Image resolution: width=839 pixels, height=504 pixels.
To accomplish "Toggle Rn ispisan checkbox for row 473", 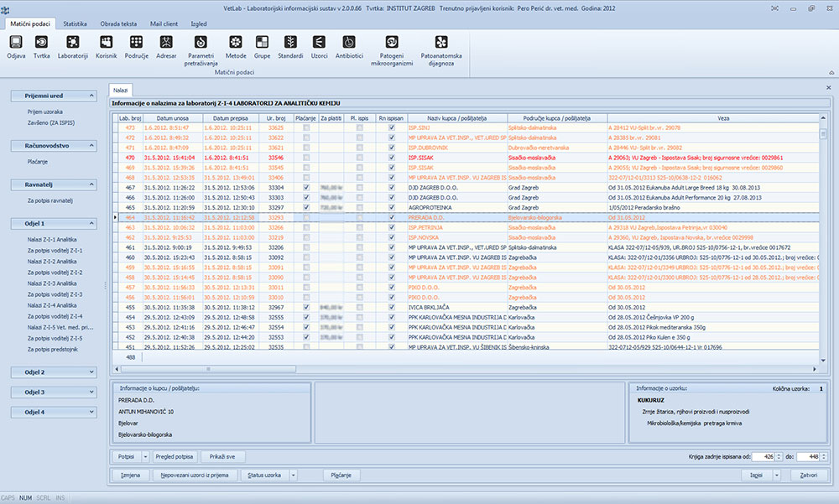I will pyautogui.click(x=391, y=127).
